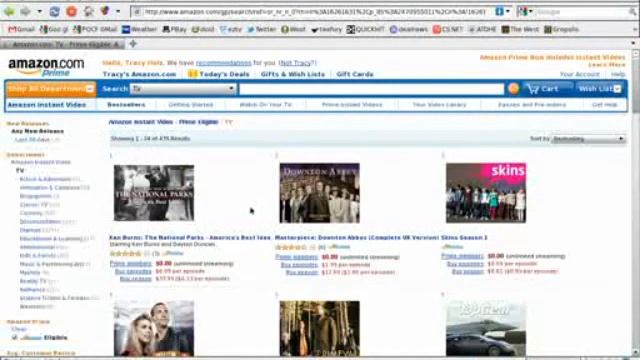Select the Amazon TV Prime Eligible browser tab

62,44
